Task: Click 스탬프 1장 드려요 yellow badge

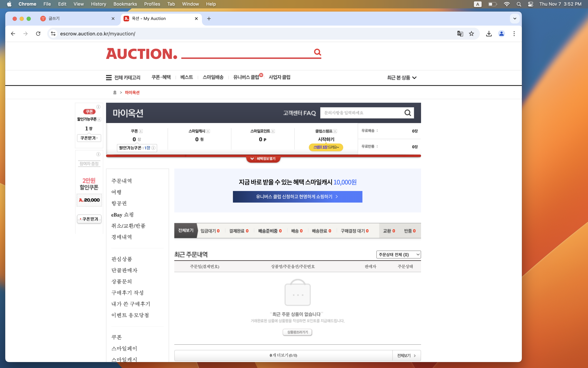Action: pyautogui.click(x=326, y=147)
